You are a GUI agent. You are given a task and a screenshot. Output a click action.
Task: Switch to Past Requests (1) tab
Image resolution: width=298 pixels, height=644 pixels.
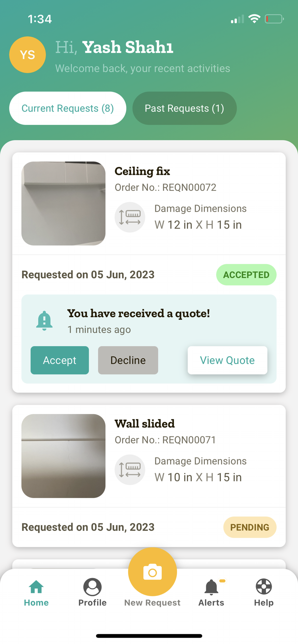pyautogui.click(x=184, y=108)
